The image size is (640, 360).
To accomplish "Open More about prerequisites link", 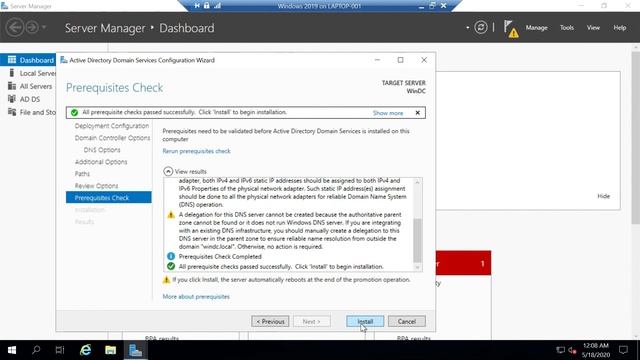I will tap(196, 297).
